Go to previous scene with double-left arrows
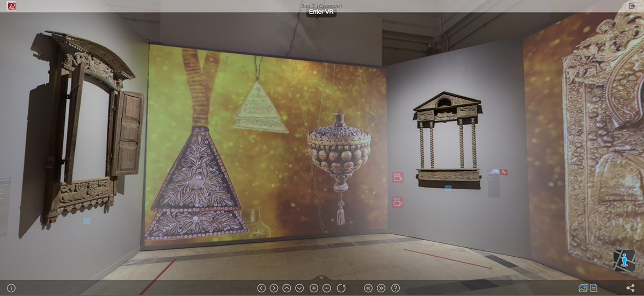The height and width of the screenshot is (296, 644). click(368, 288)
